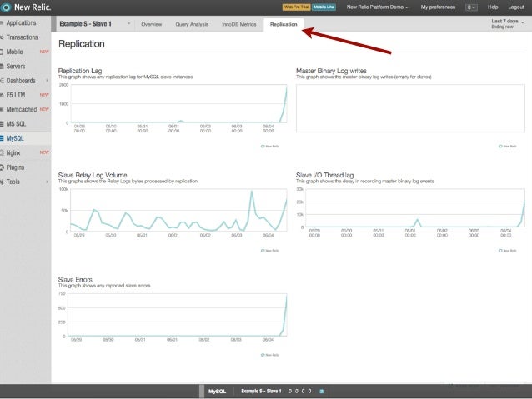The width and height of the screenshot is (532, 399).
Task: Click inside the Replication Lag graph
Action: coord(178,104)
